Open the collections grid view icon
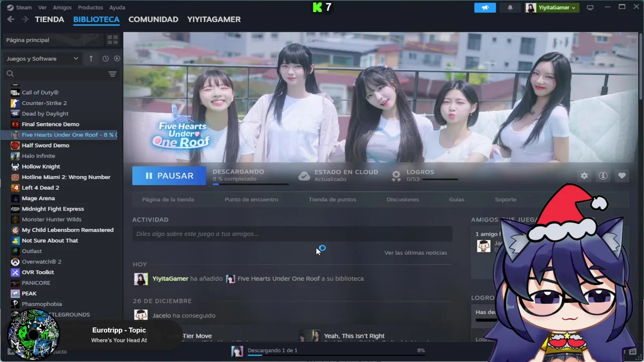 point(112,40)
